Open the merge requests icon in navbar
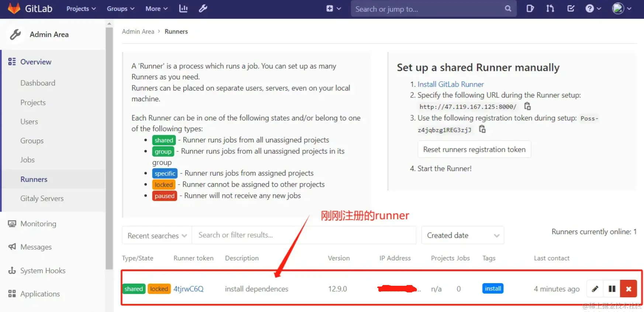 pos(550,8)
